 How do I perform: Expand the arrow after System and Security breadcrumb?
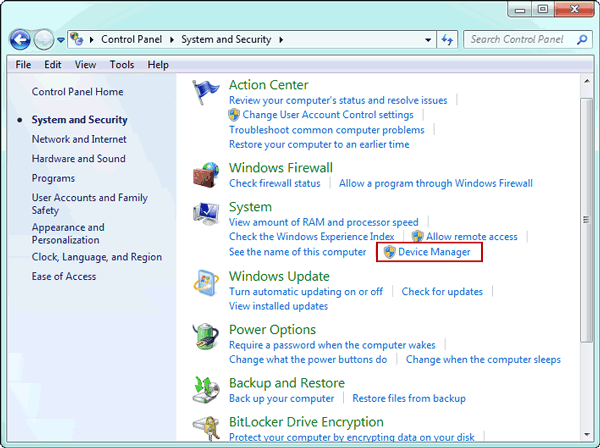(281, 39)
